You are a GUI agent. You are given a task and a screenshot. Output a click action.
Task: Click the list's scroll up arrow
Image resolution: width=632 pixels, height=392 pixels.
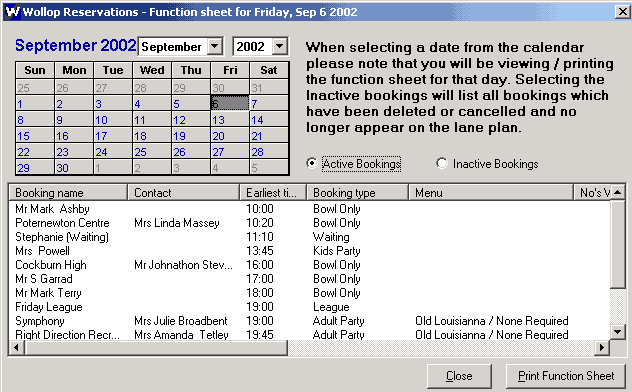click(x=618, y=193)
